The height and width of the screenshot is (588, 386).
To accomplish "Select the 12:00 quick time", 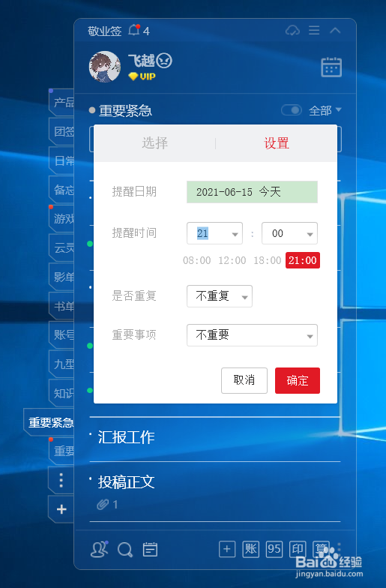I will [x=232, y=260].
